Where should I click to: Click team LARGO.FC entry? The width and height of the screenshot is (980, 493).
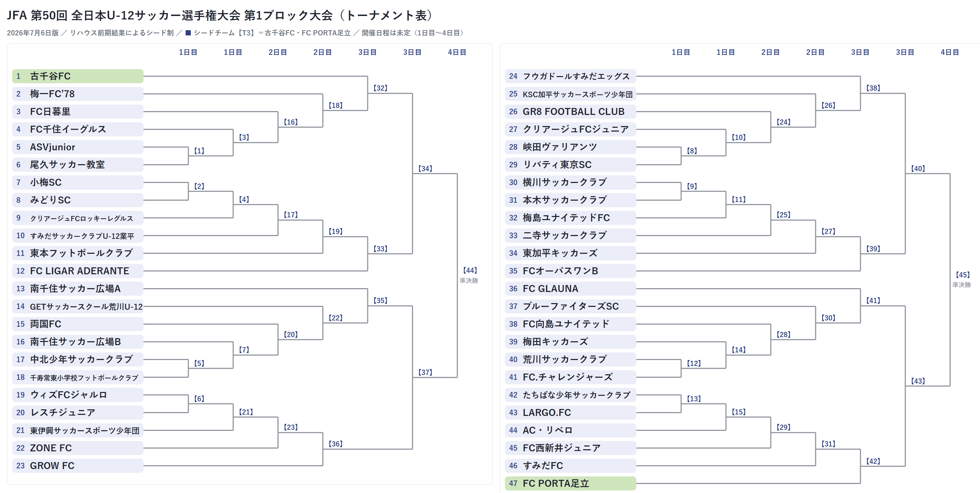point(570,412)
